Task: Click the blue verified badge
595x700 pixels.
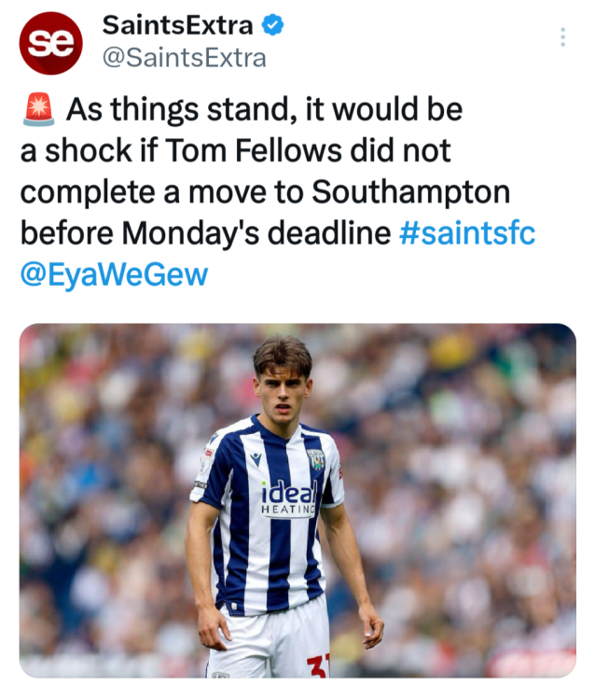Action: click(272, 25)
